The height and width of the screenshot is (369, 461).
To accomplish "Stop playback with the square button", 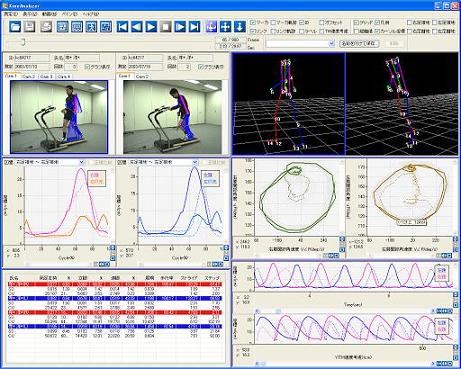I will [x=166, y=27].
